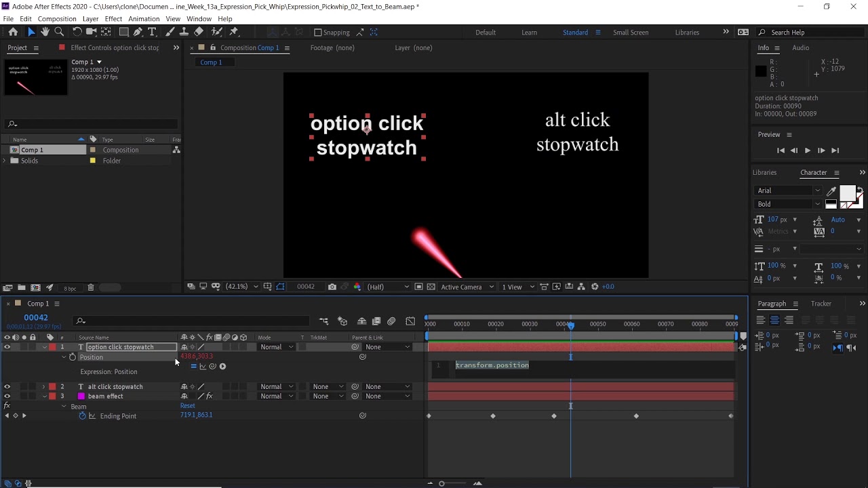Switch to the Small Screen workspace
868x488 pixels.
pyautogui.click(x=631, y=33)
